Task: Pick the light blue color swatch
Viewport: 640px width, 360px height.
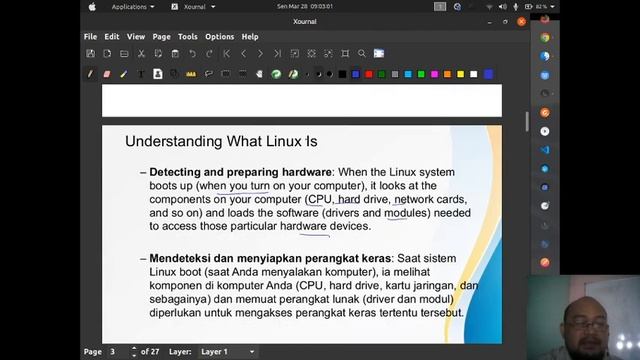Action: [408, 74]
